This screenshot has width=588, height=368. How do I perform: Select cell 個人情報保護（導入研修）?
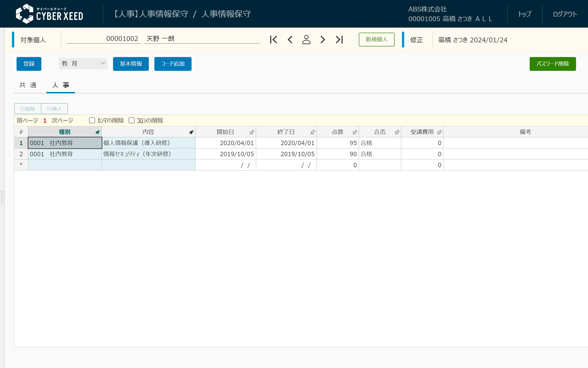pyautogui.click(x=148, y=143)
